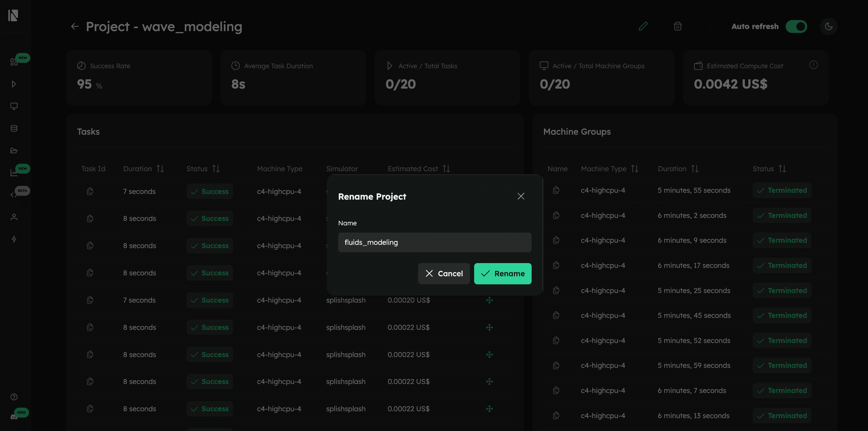Sort tasks by Duration column
This screenshot has height=431, width=868.
point(160,169)
